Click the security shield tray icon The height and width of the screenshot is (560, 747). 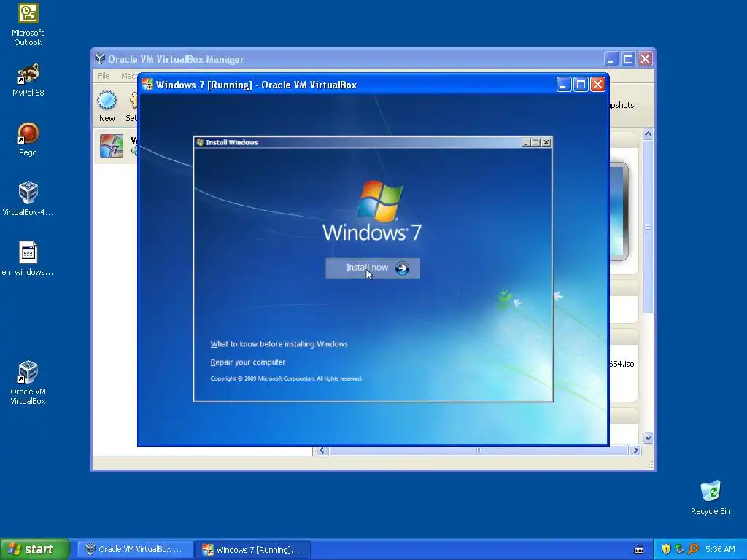(666, 549)
